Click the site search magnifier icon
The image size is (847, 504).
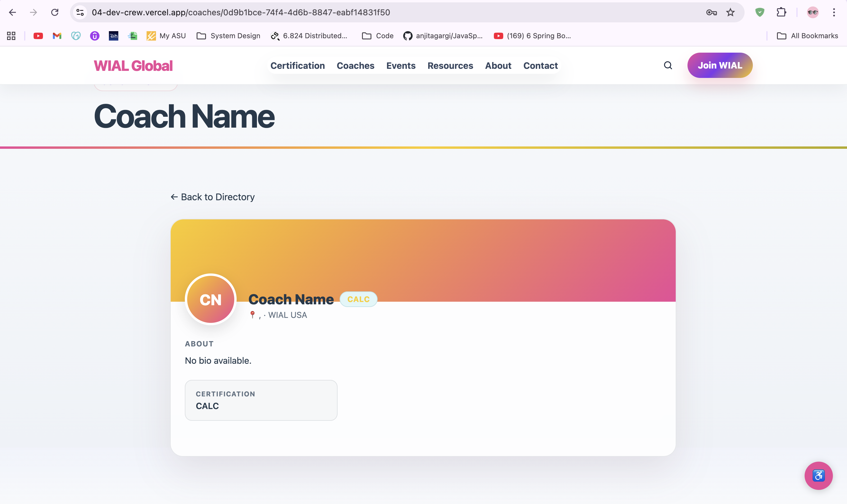[668, 65]
